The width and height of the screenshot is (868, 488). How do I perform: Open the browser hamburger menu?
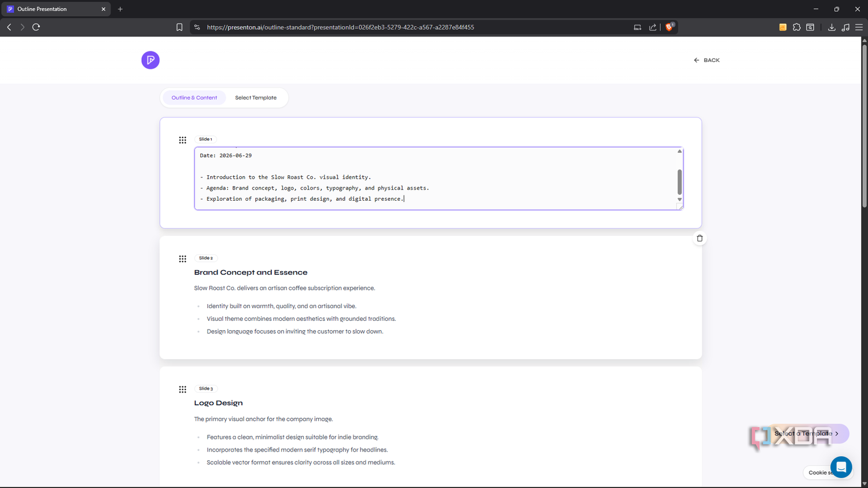pos(859,27)
